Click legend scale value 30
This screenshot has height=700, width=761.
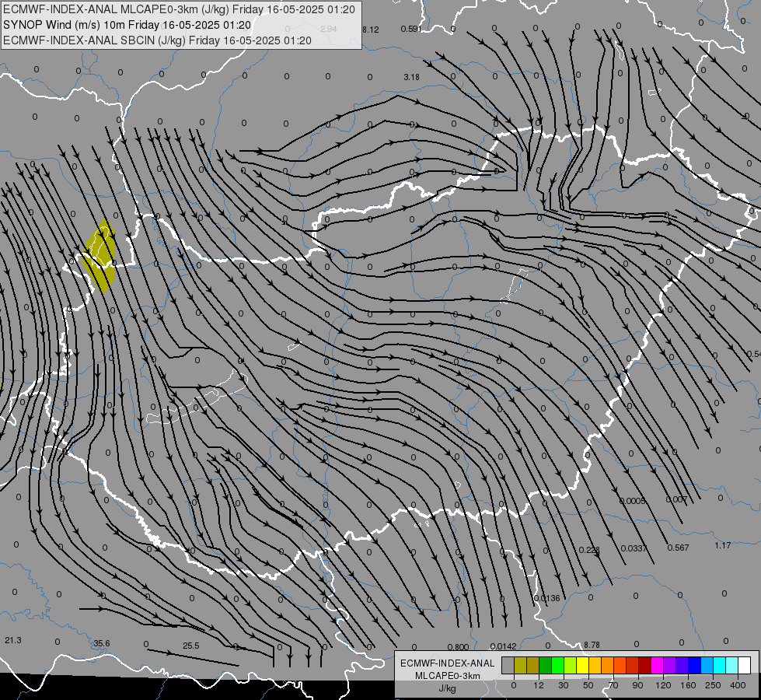point(564,685)
